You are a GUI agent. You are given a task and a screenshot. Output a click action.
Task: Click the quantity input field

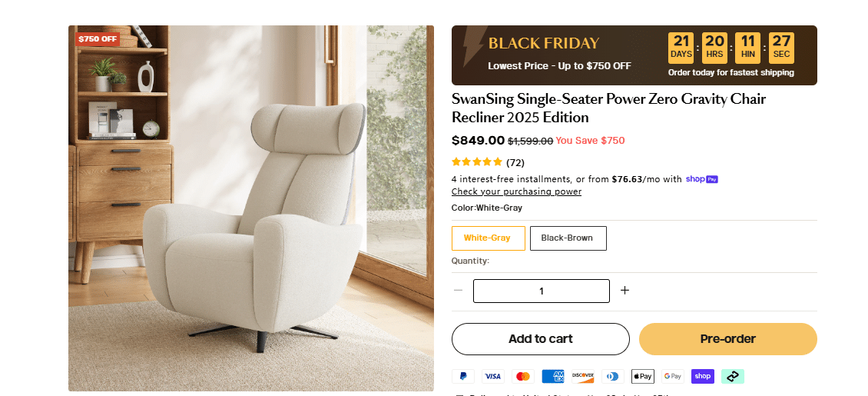[x=542, y=291]
